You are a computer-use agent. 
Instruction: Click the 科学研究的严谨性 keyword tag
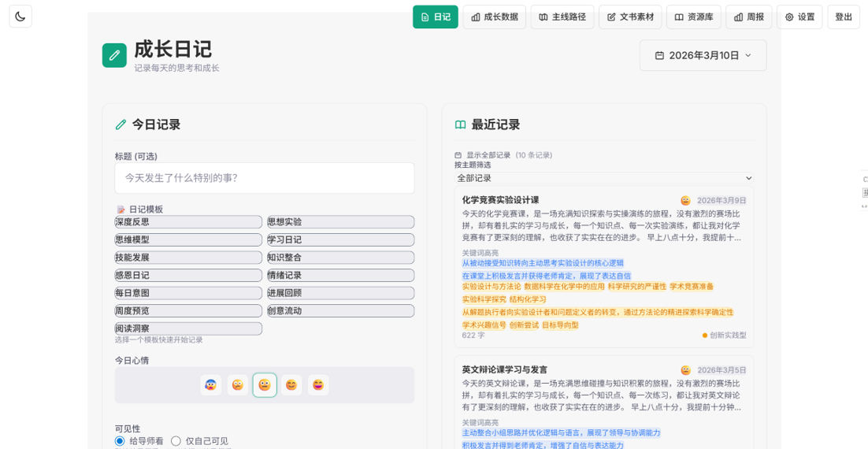click(636, 287)
